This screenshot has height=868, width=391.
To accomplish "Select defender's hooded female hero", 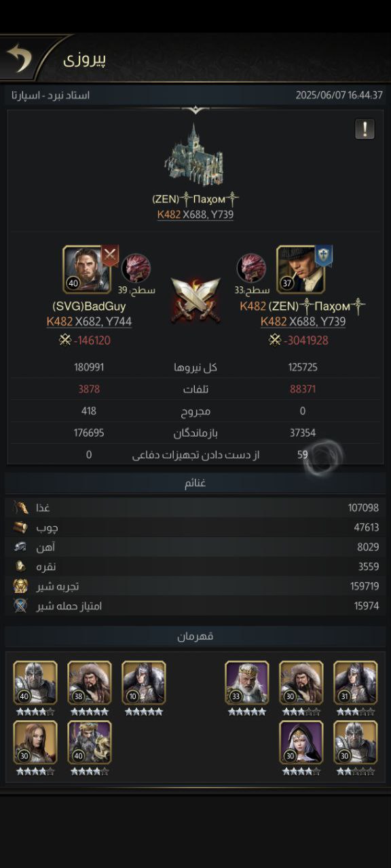I will [x=301, y=743].
